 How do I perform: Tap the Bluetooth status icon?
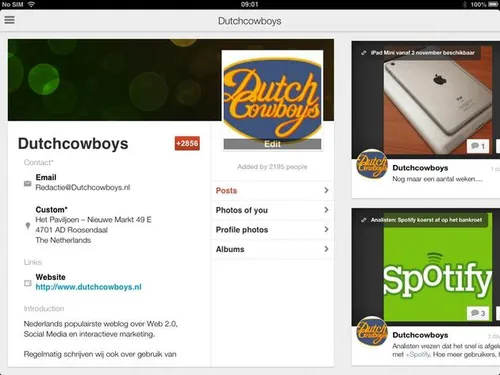465,4
